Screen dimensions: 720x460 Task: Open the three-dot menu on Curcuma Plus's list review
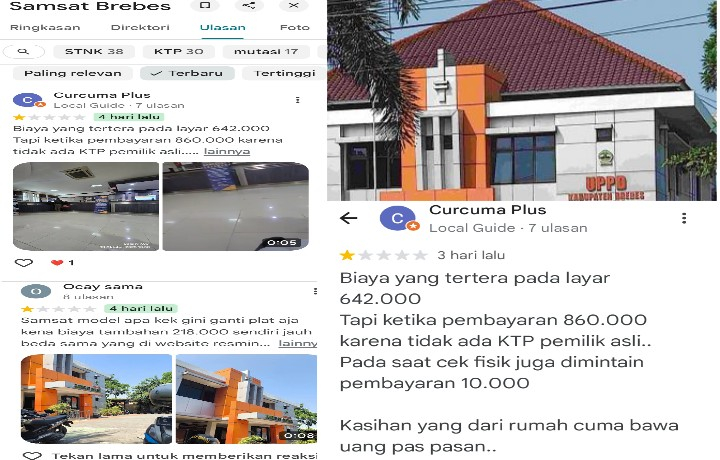pyautogui.click(x=298, y=100)
